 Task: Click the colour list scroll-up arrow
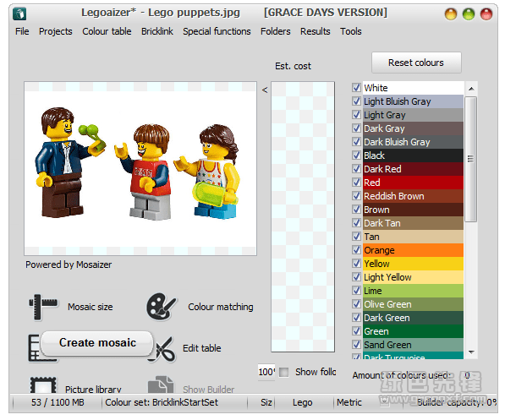click(471, 89)
